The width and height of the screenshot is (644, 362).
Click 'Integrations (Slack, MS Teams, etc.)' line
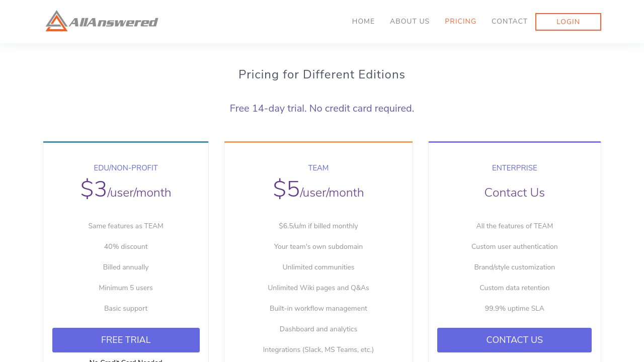318,349
